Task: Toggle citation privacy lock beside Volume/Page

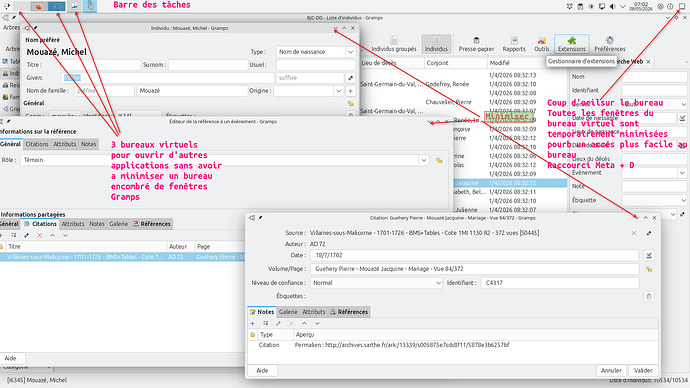Action: click(649, 269)
